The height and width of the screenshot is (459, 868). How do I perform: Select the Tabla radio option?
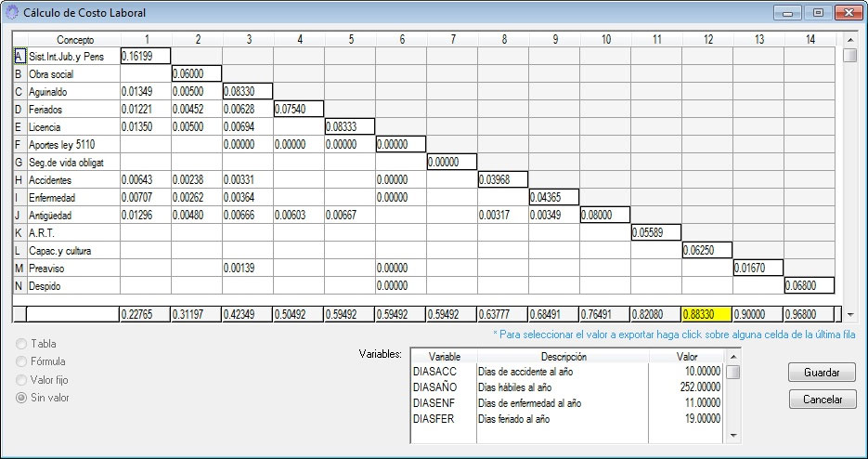click(22, 344)
